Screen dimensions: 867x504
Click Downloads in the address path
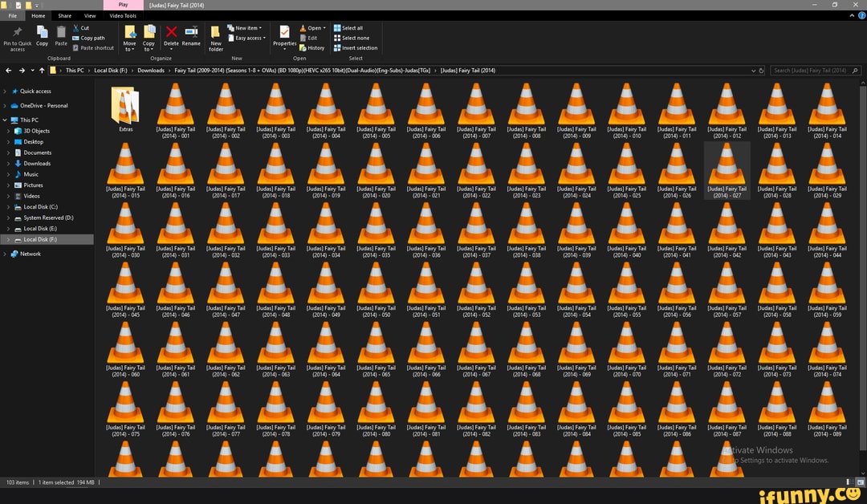[x=150, y=71]
